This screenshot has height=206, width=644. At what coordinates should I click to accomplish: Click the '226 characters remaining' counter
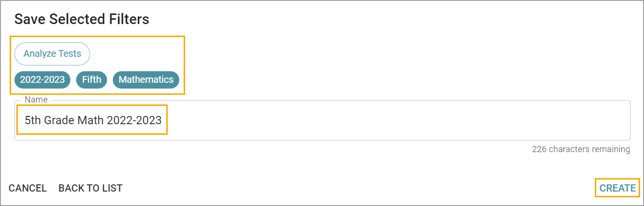tap(581, 149)
